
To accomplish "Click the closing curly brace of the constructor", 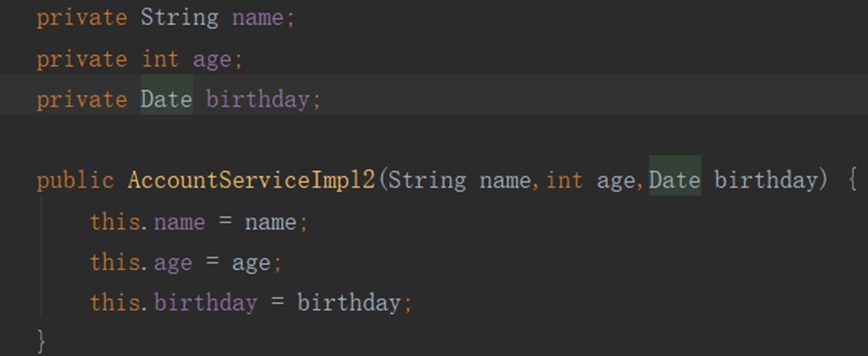I will [42, 340].
